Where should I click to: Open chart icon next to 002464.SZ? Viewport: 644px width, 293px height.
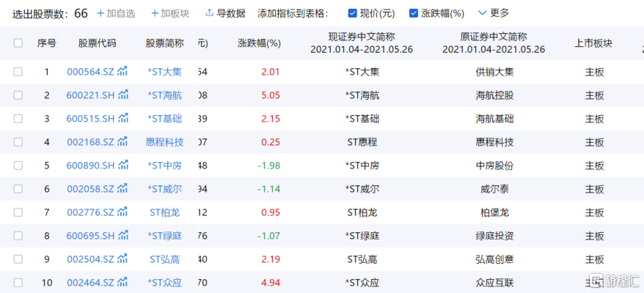click(122, 282)
